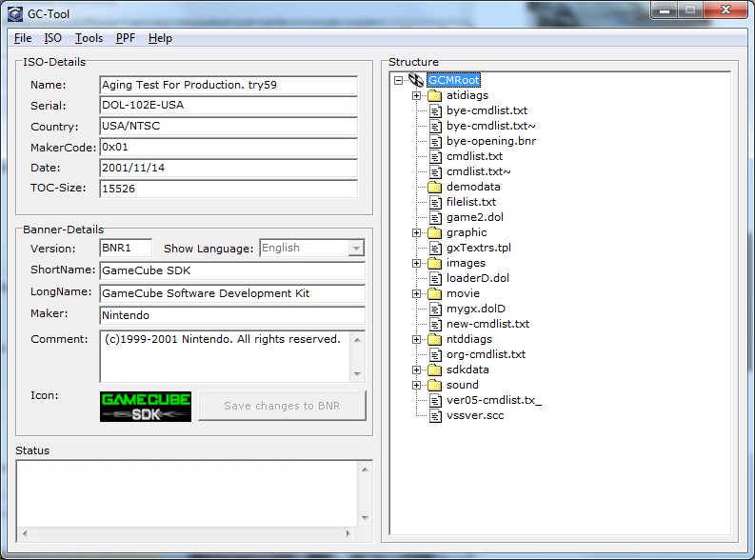
Task: Open the ISO menu
Action: click(53, 38)
